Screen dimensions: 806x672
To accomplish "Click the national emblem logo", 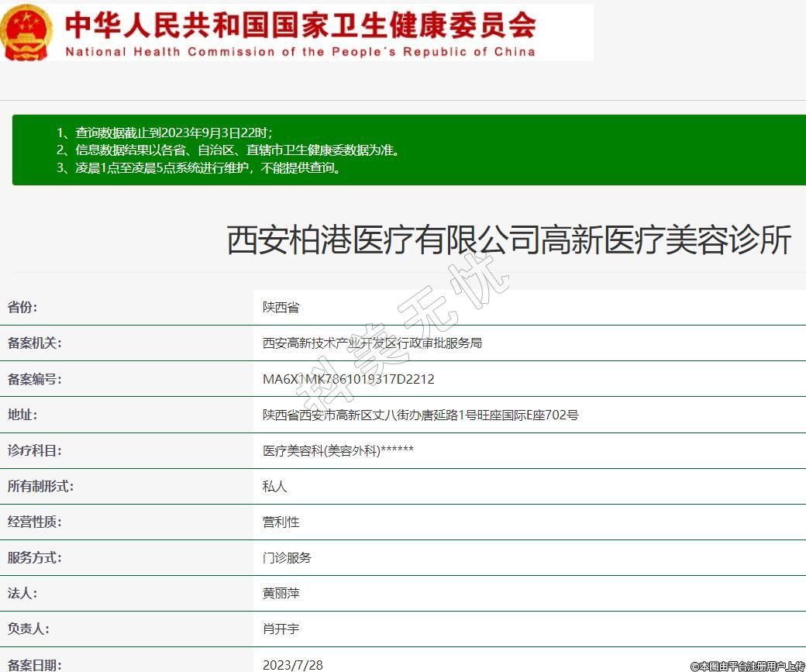I will [26, 31].
